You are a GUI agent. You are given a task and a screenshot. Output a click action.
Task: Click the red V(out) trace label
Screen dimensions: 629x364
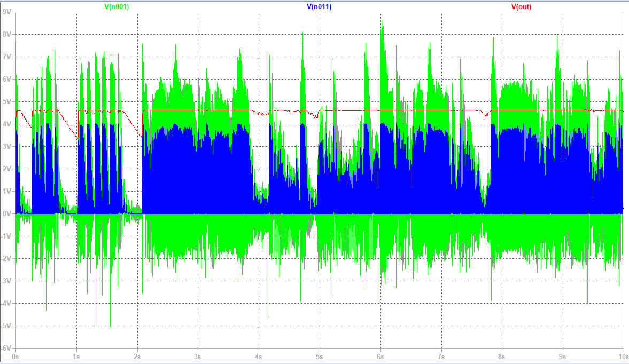pos(521,7)
